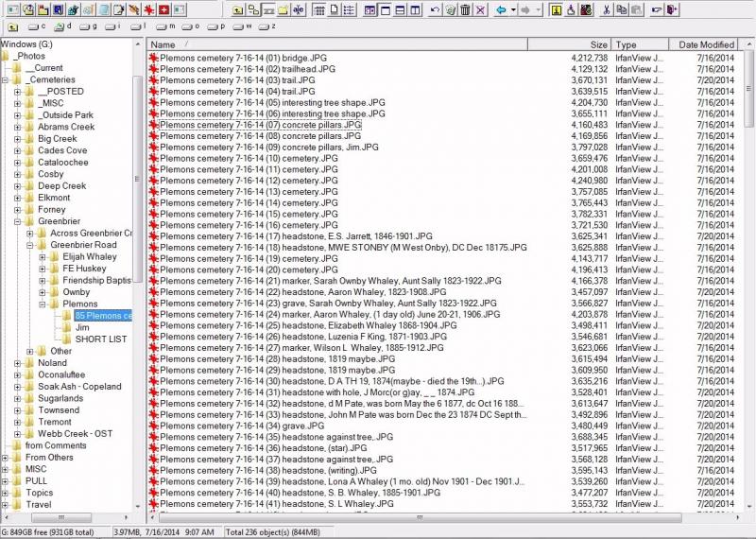Click the trash can Delete icon
The width and height of the screenshot is (756, 539).
464,9
